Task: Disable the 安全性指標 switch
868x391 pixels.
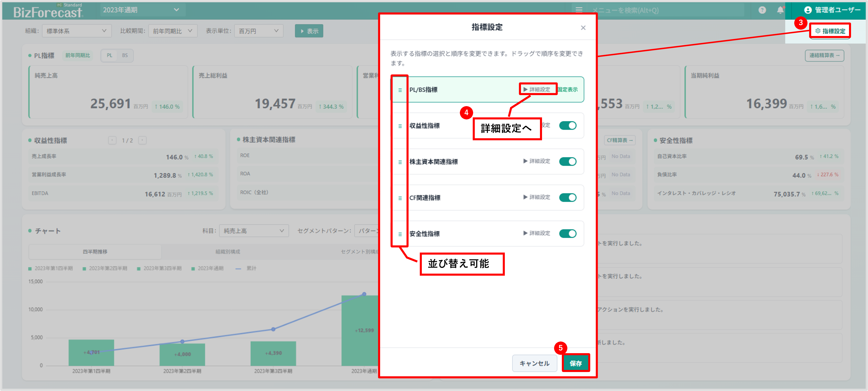Action: pyautogui.click(x=568, y=233)
